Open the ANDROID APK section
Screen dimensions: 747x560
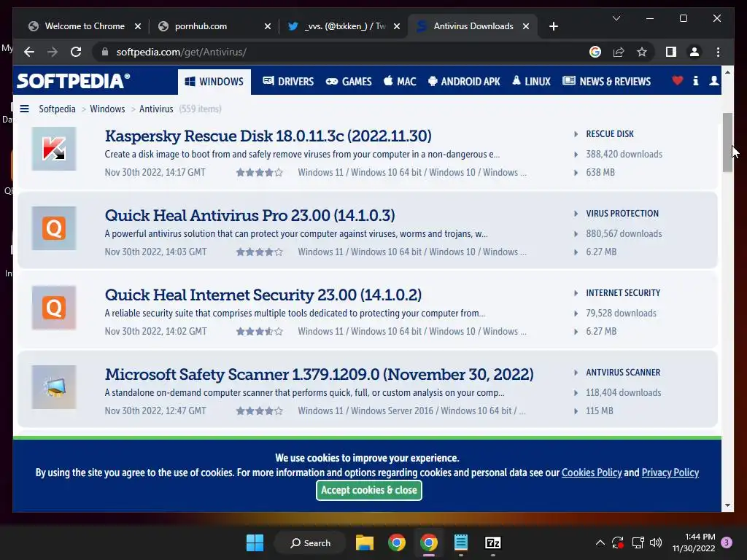click(464, 82)
